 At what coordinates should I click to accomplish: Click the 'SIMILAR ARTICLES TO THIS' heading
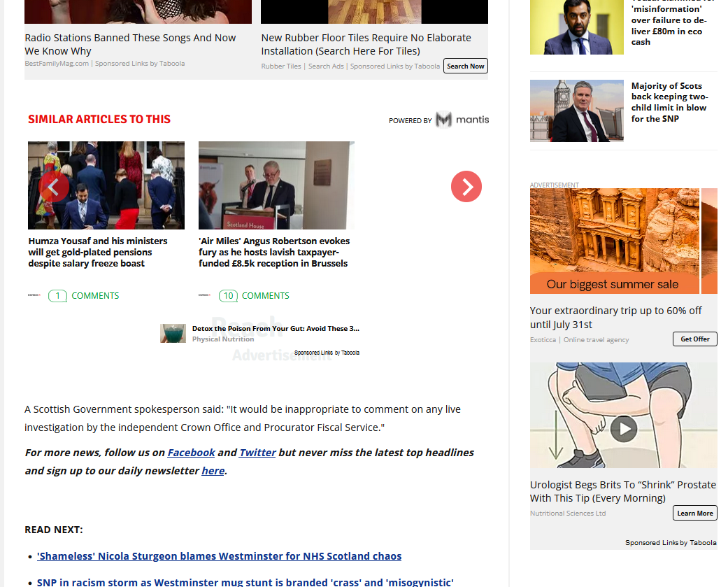(99, 120)
